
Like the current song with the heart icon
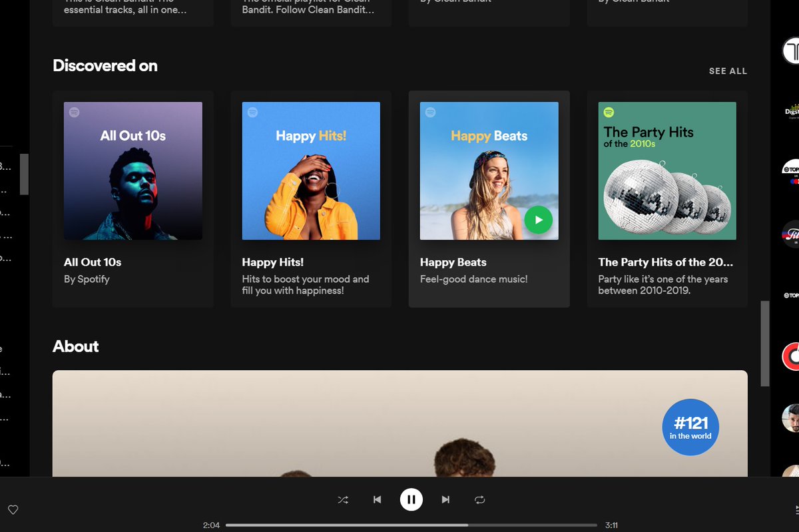[13, 510]
